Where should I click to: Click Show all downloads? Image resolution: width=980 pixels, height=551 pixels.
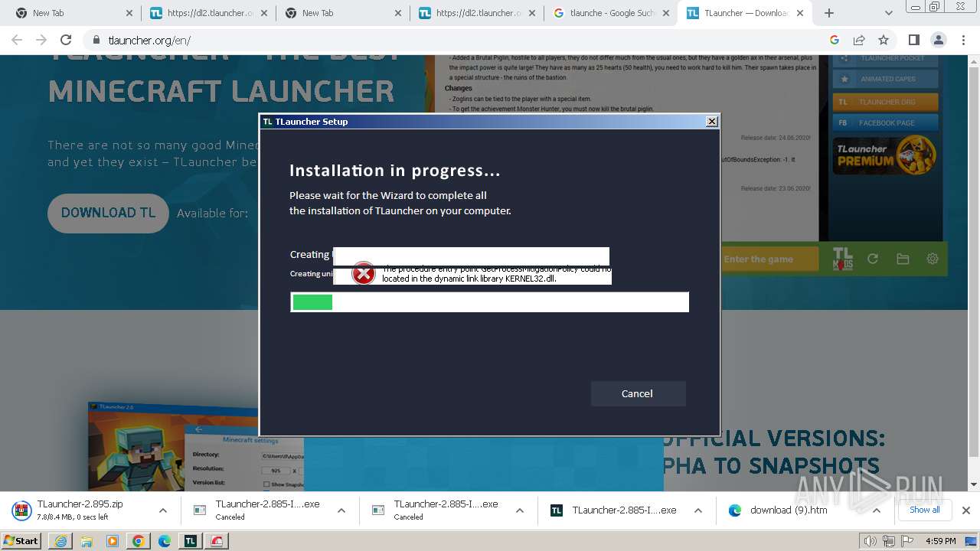click(924, 510)
